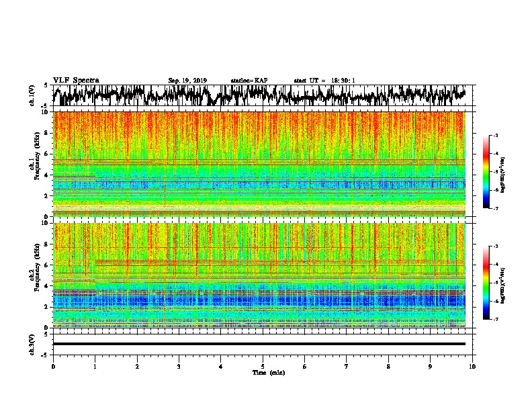This screenshot has width=532, height=411.
Task: Click the time axis tick label "6"
Action: click(x=305, y=367)
